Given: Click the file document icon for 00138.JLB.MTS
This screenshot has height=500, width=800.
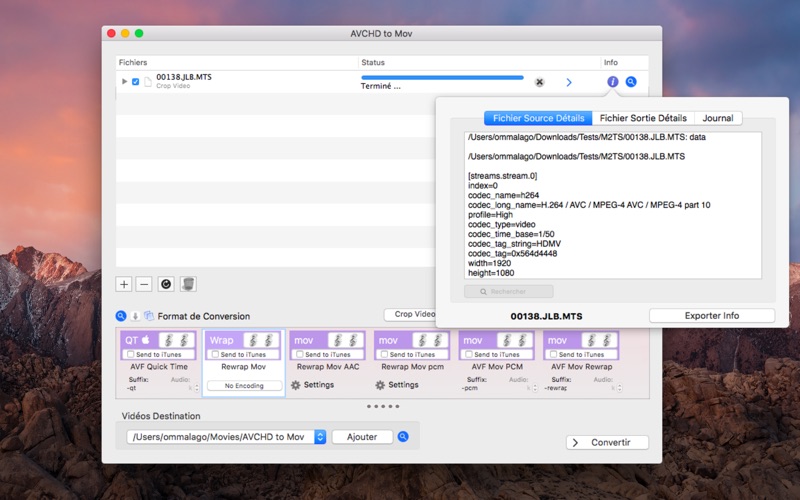Looking at the screenshot, I should click(x=148, y=82).
